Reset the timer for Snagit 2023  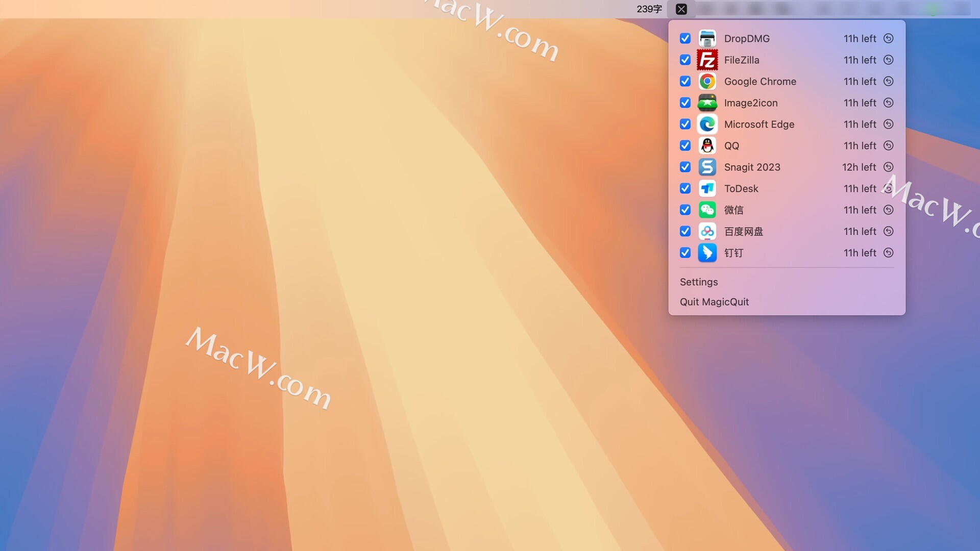click(x=888, y=167)
